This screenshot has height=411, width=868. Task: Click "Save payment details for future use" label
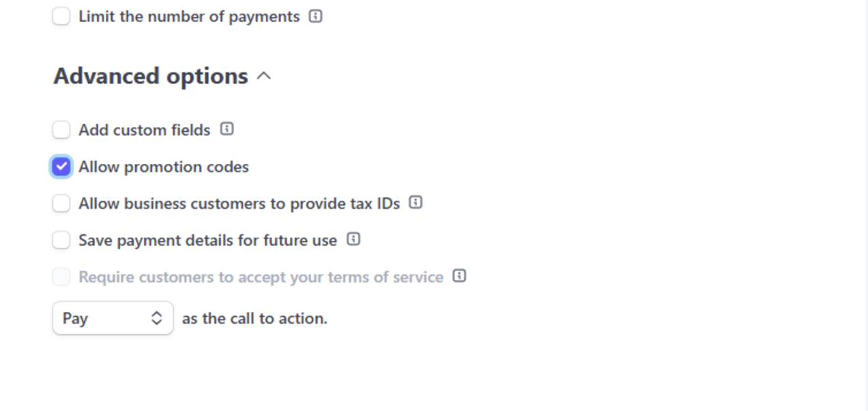click(207, 240)
